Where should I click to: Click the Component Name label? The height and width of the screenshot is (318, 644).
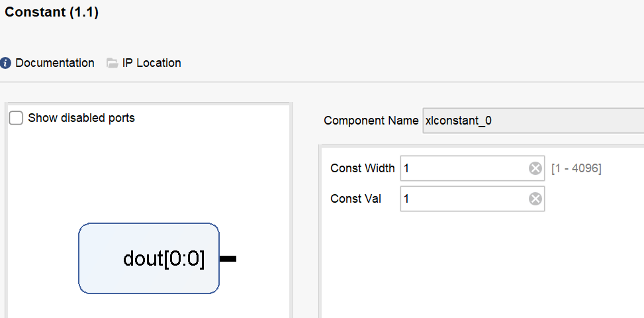point(371,121)
